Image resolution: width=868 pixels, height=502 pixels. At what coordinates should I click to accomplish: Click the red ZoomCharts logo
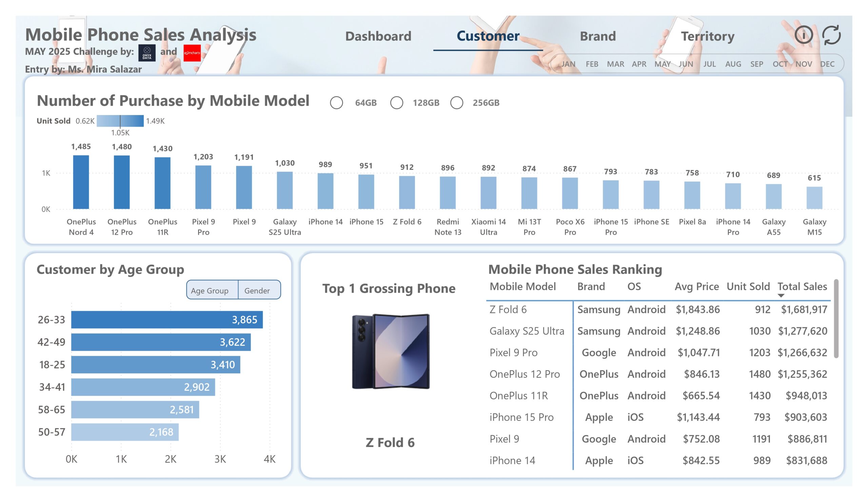[192, 53]
